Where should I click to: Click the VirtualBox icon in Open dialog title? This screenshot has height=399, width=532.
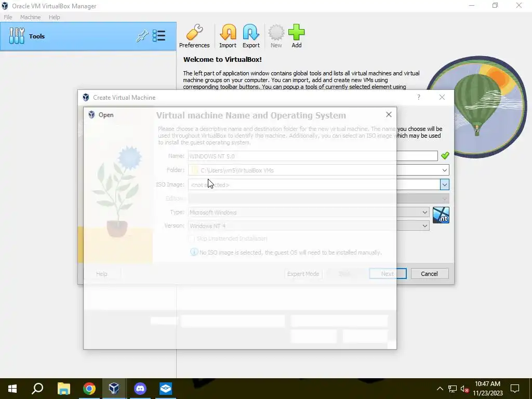(91, 115)
